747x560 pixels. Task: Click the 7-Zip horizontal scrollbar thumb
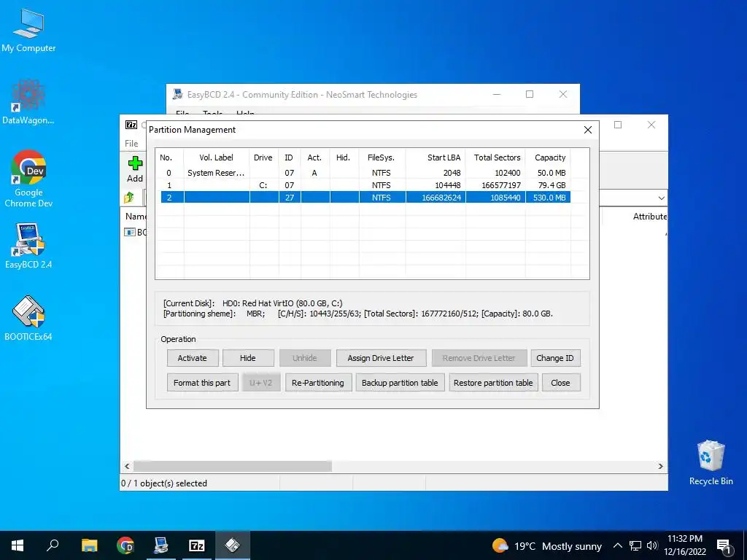click(x=233, y=466)
